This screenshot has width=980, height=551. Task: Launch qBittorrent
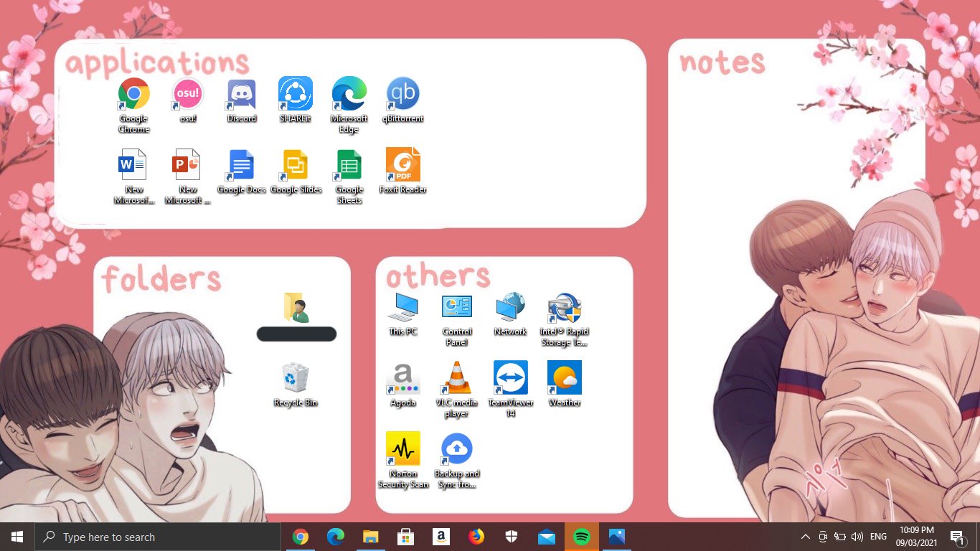tap(402, 93)
